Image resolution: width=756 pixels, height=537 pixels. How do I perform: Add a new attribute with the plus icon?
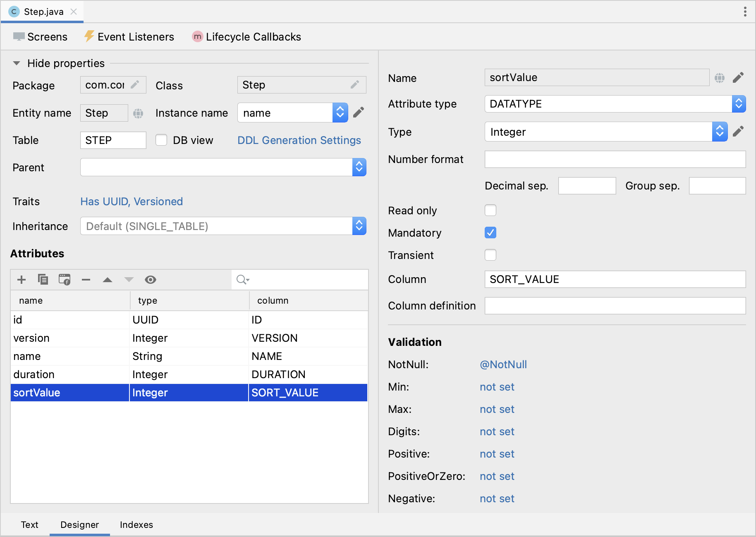pyautogui.click(x=21, y=280)
